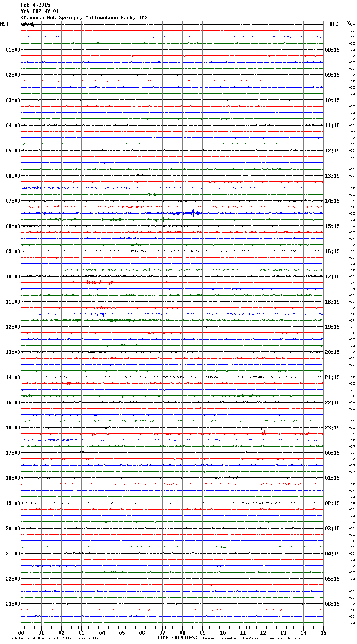This screenshot has width=357, height=644.
Task: Click the '00' minute axis tick label
Action: [21, 633]
